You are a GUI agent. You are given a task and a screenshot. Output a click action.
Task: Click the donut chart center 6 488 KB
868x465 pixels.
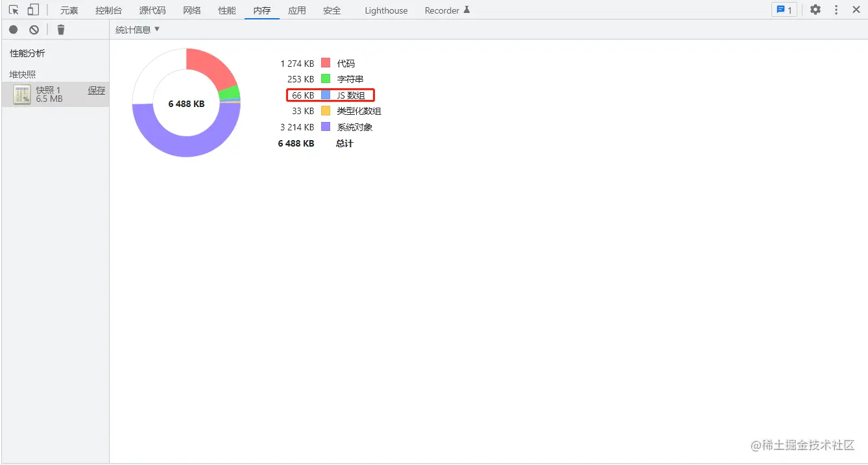point(186,104)
